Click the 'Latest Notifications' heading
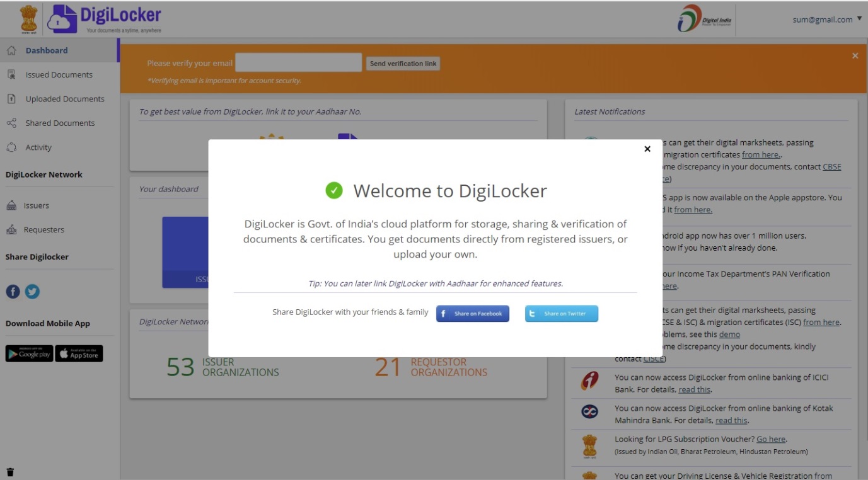 pyautogui.click(x=610, y=111)
